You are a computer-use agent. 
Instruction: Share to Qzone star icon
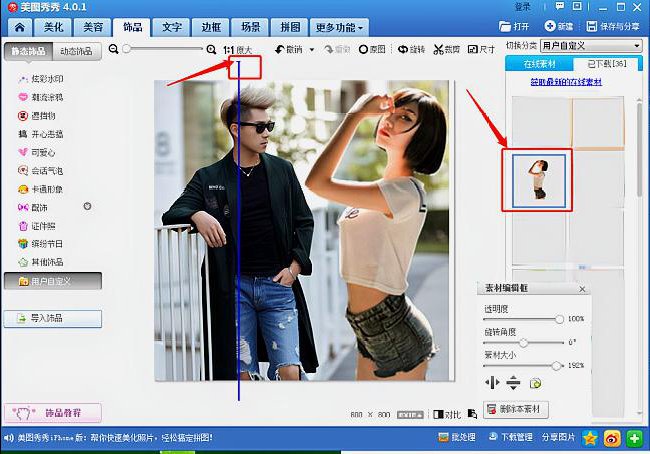tap(590, 438)
